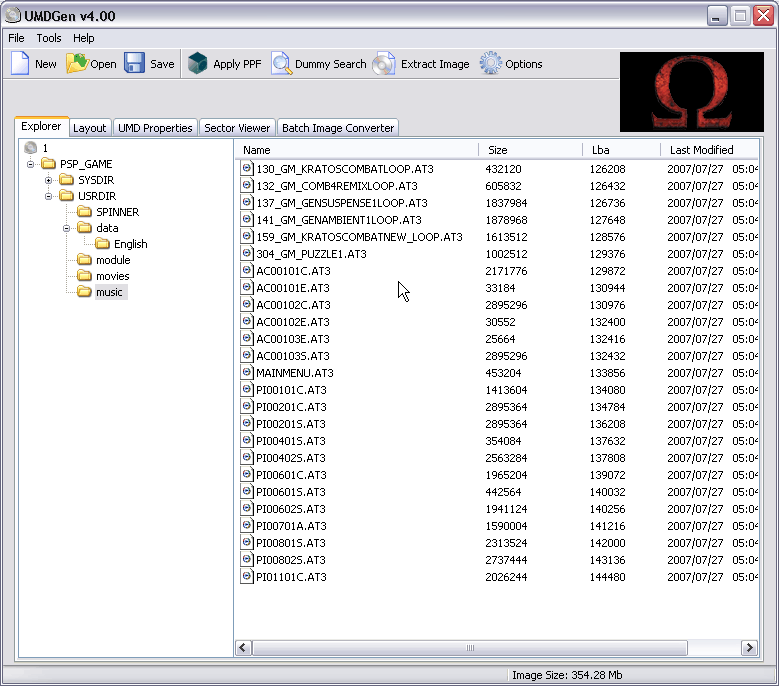Select file 141_GM_GENAMBIENT1LOOP.AT3
Image resolution: width=779 pixels, height=686 pixels.
pos(339,220)
